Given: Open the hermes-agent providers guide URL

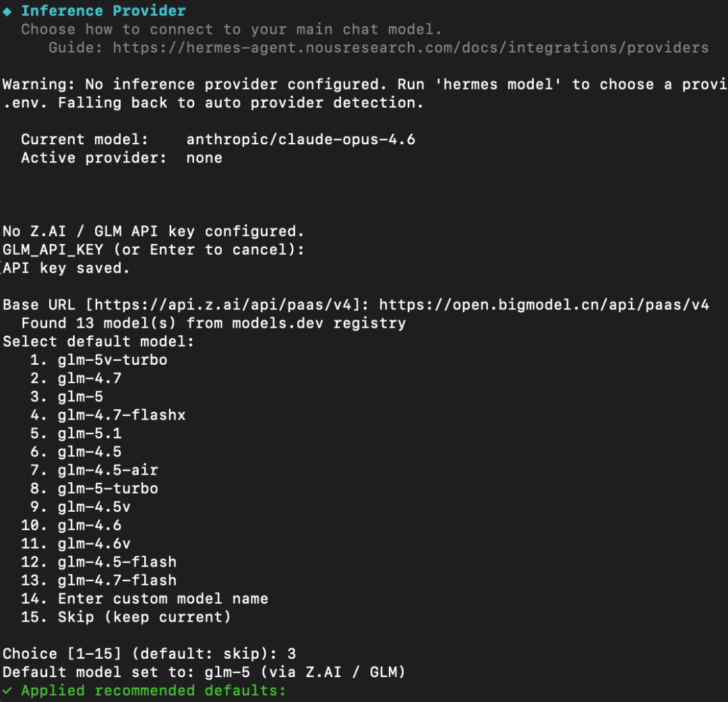Looking at the screenshot, I should tap(411, 48).
